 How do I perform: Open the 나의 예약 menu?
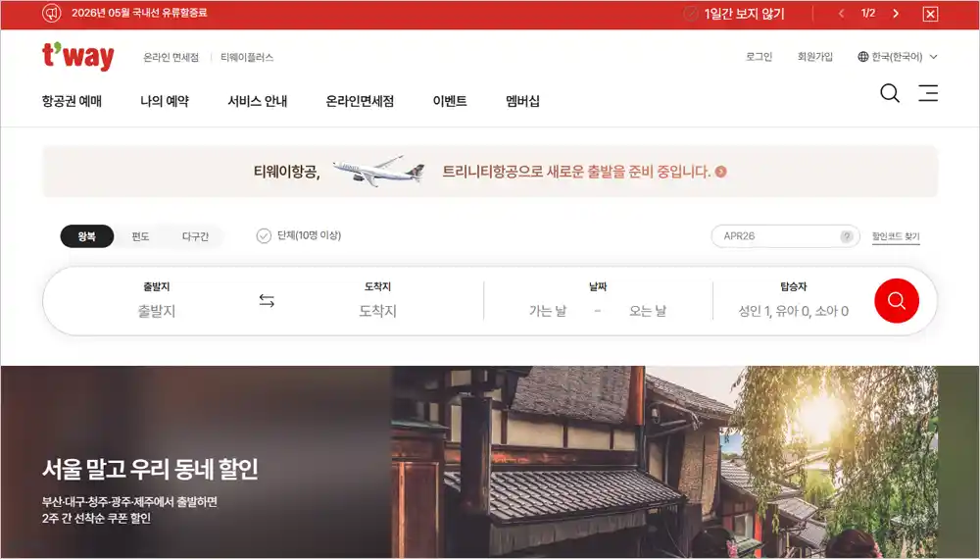coord(165,101)
